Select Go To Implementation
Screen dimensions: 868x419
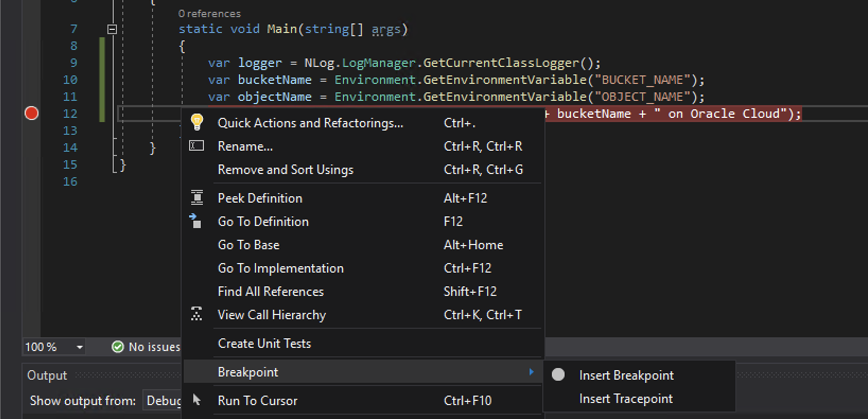(281, 268)
